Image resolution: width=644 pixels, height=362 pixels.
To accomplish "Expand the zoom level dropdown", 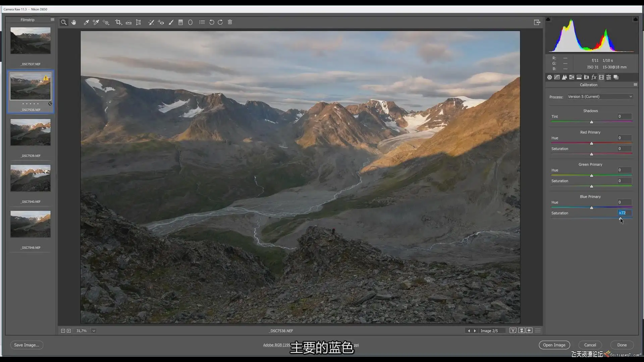I will 94,331.
